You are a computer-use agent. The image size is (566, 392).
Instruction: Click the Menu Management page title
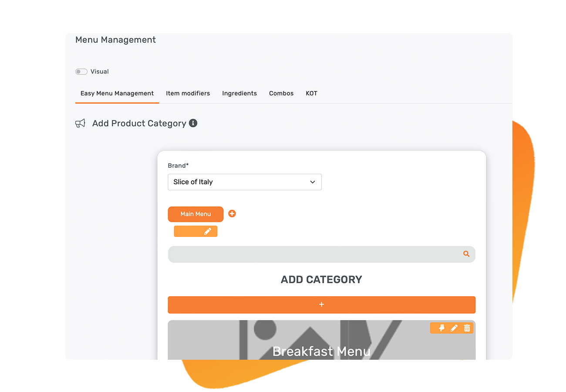[x=115, y=40]
